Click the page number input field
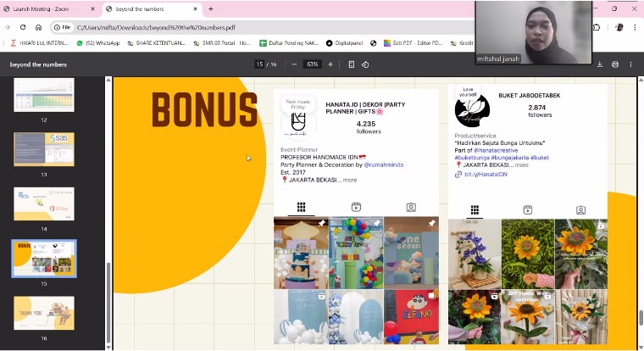This screenshot has height=351, width=644. point(259,64)
